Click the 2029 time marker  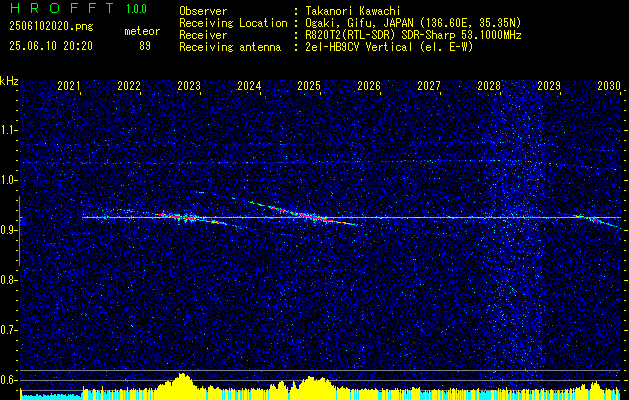(549, 85)
